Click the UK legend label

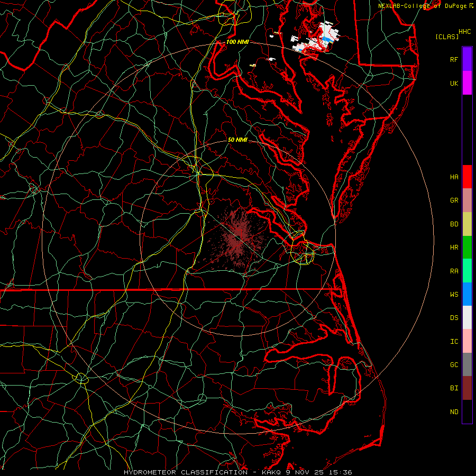point(454,83)
